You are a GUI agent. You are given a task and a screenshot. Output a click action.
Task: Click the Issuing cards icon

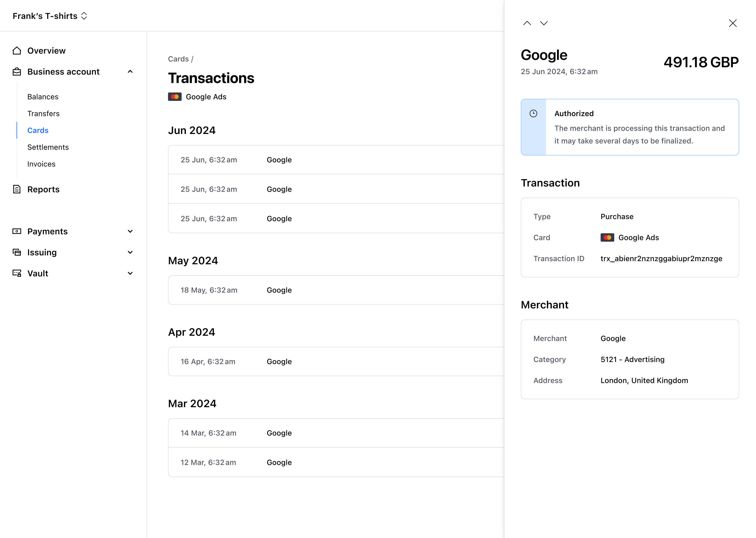pos(17,252)
